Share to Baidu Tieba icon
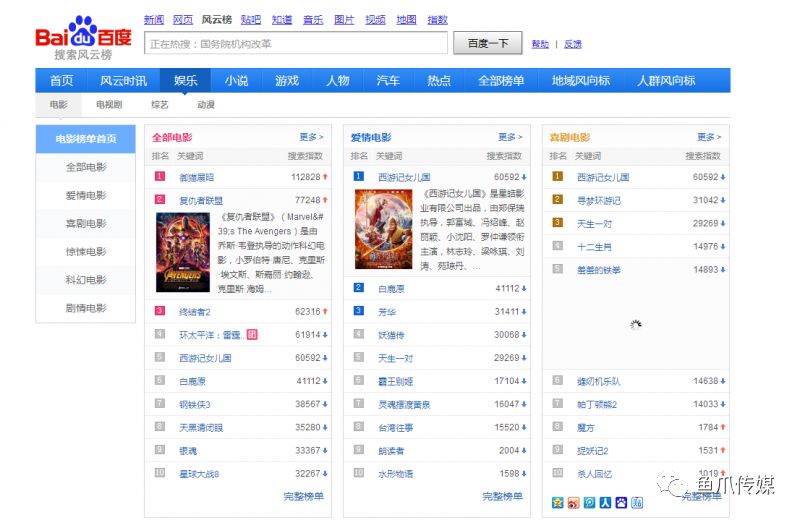The width and height of the screenshot is (800, 520). [637, 503]
